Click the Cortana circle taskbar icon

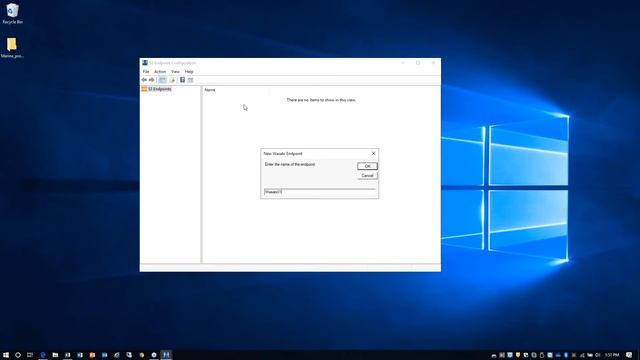tap(18, 355)
